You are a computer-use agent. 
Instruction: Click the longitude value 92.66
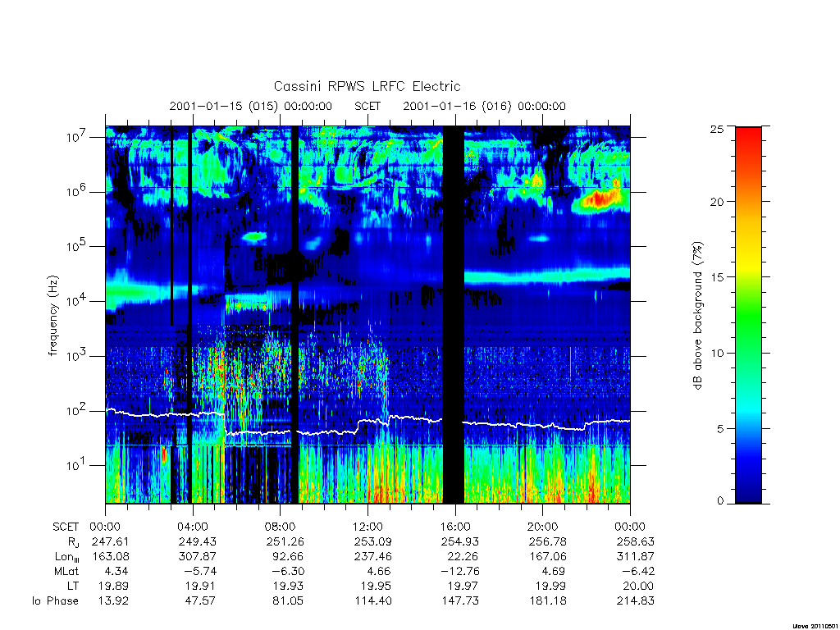tap(288, 557)
